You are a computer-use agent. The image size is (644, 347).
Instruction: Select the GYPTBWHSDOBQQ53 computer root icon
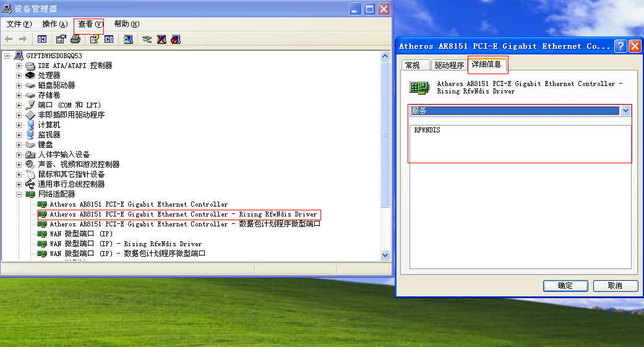[x=19, y=56]
